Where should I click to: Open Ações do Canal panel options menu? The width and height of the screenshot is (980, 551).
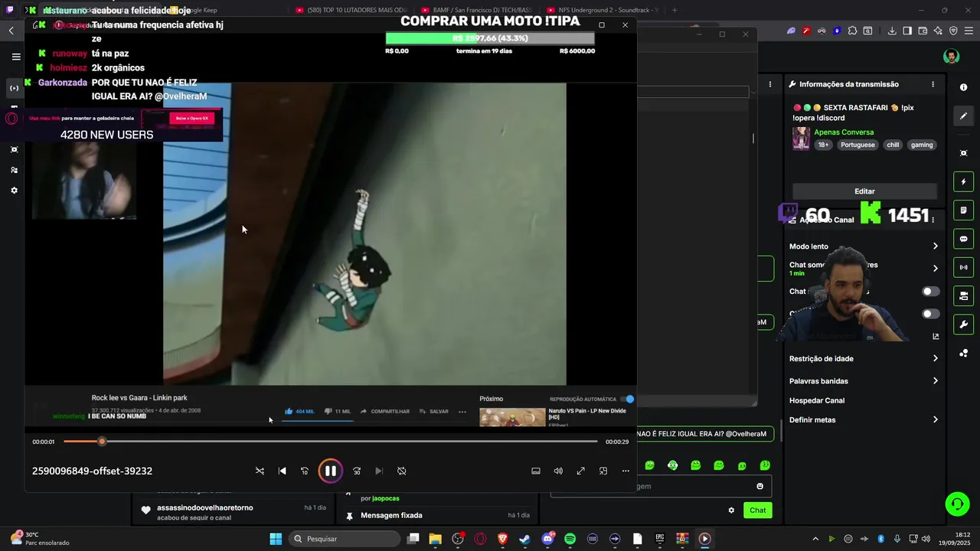933,220
